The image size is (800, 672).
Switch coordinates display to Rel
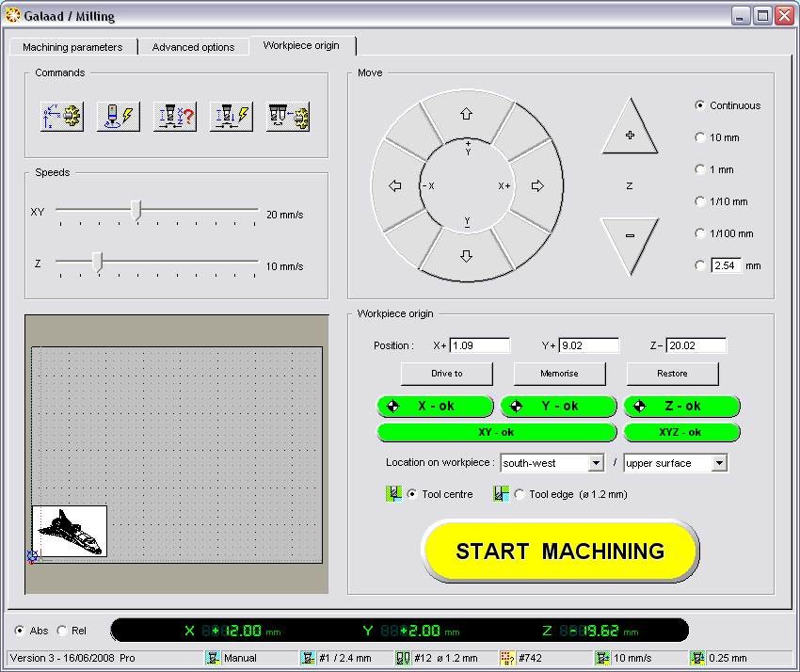coord(63,631)
